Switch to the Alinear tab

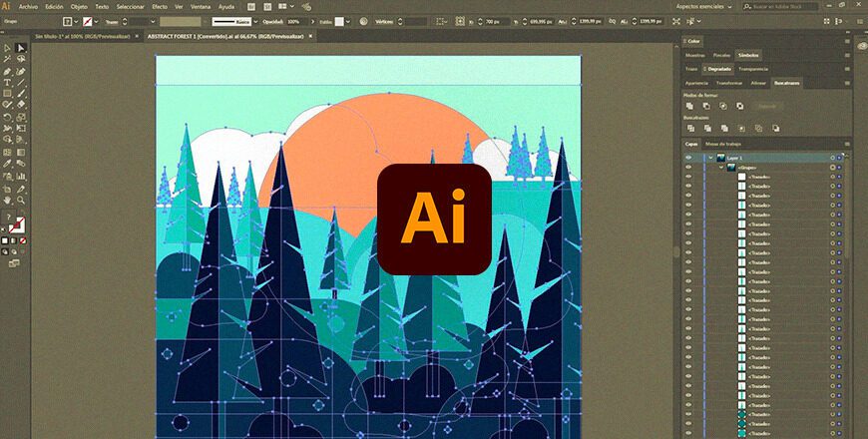[x=758, y=83]
